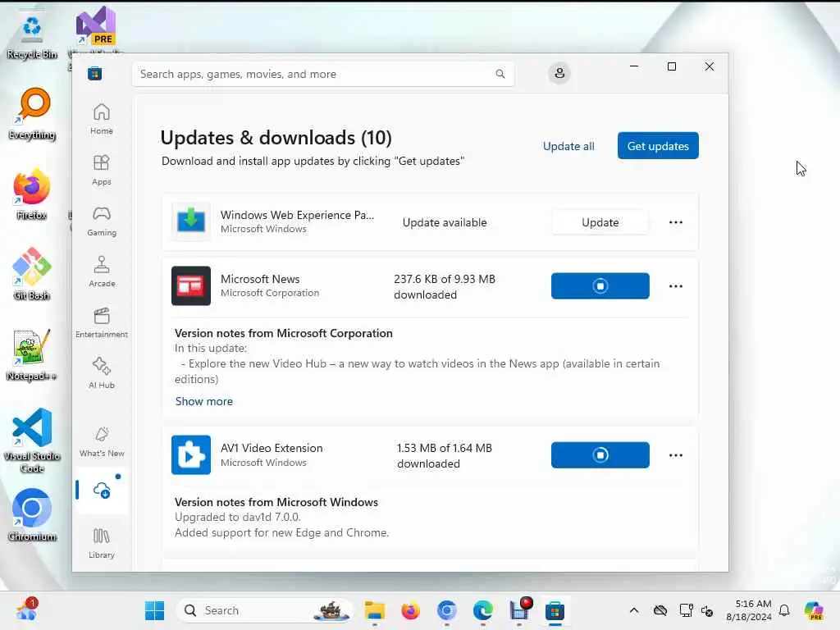Screen dimensions: 840x630
Task: Open the taskbar app with the red badge
Action: pyautogui.click(x=519, y=610)
